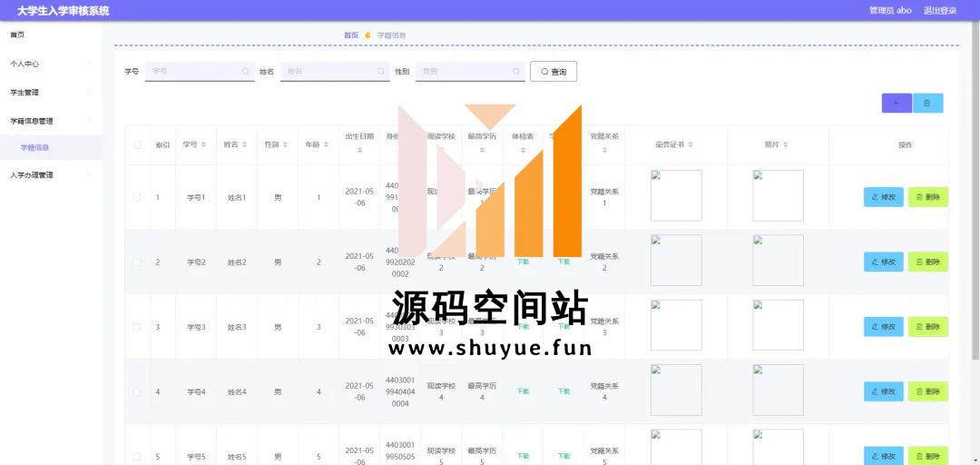Sort table by 年龄 column arrows

[x=327, y=144]
